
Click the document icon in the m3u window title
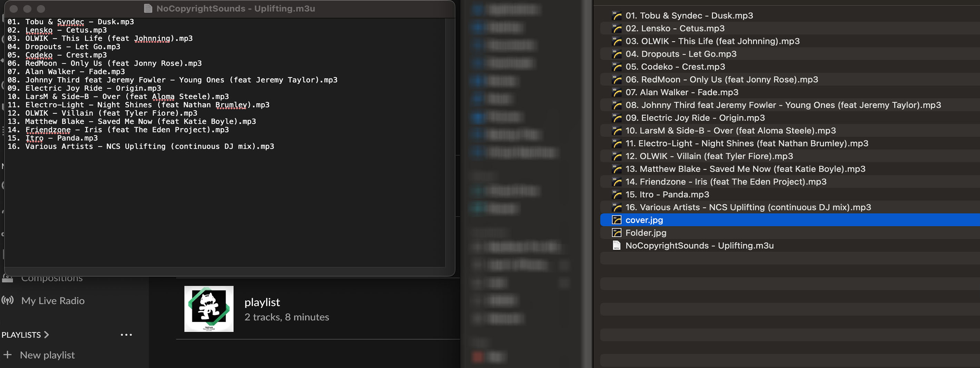(x=148, y=8)
